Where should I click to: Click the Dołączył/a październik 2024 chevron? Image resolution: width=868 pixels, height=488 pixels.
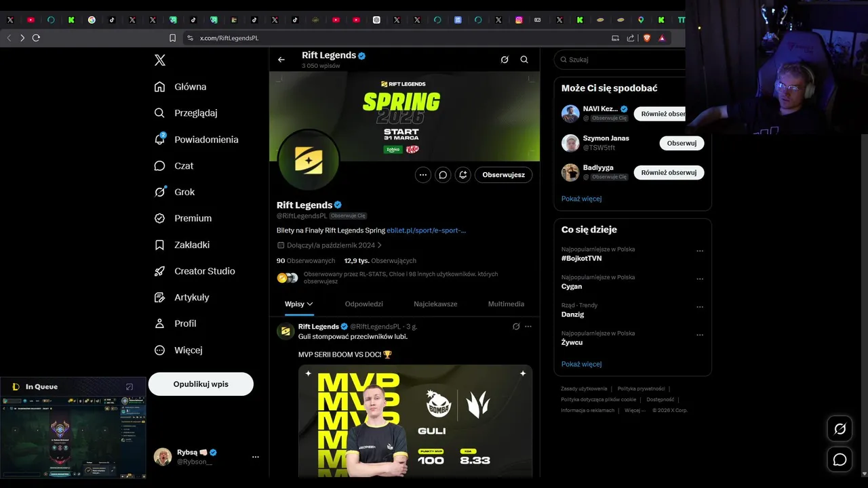click(380, 245)
